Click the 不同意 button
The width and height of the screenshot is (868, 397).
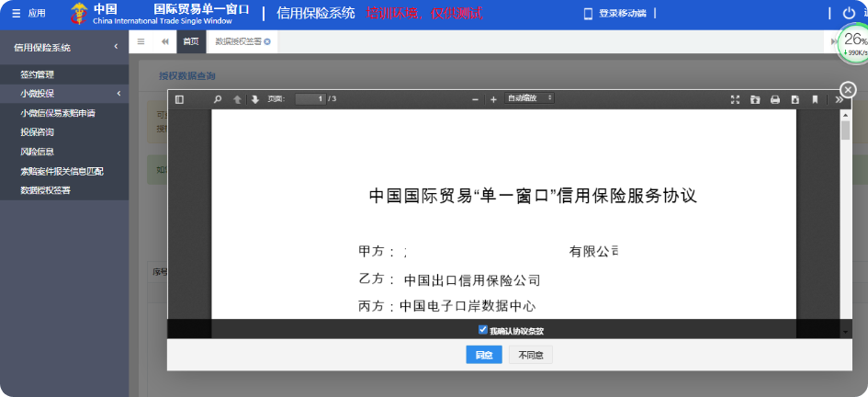click(530, 355)
